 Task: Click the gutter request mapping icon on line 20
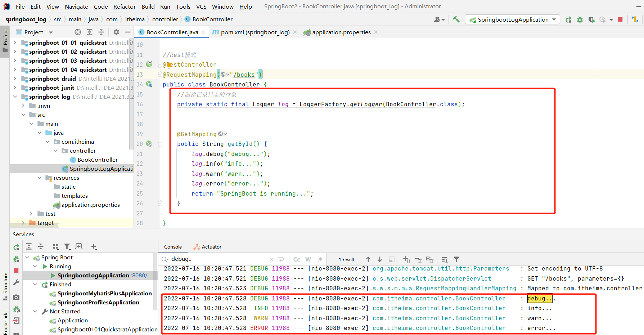point(149,144)
